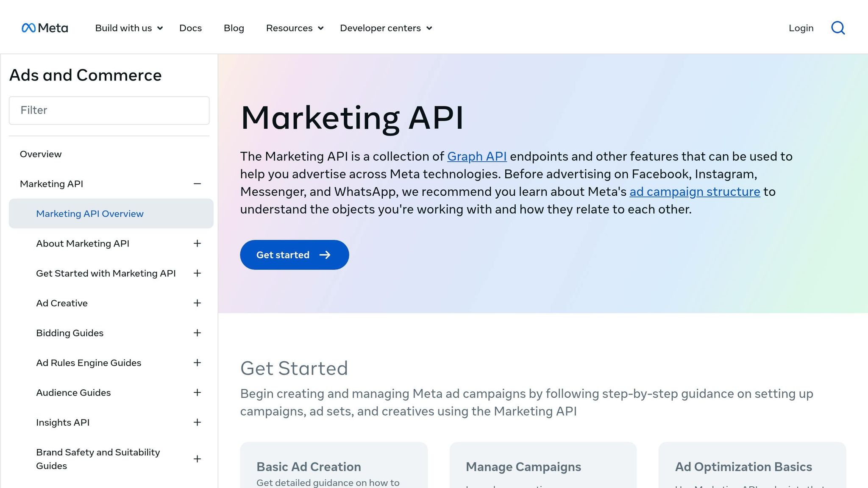The width and height of the screenshot is (868, 488).
Task: Open the Developer centers dropdown
Action: pos(386,28)
